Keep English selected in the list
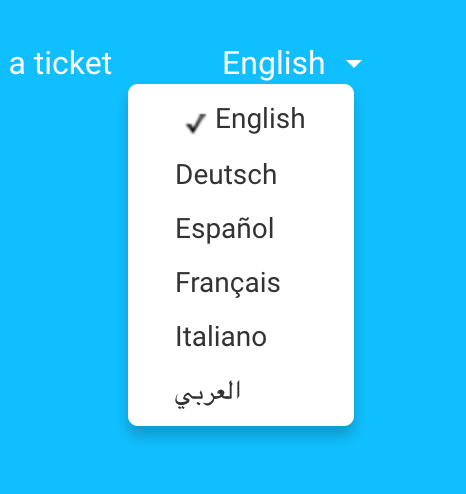The height and width of the screenshot is (494, 466). click(241, 119)
